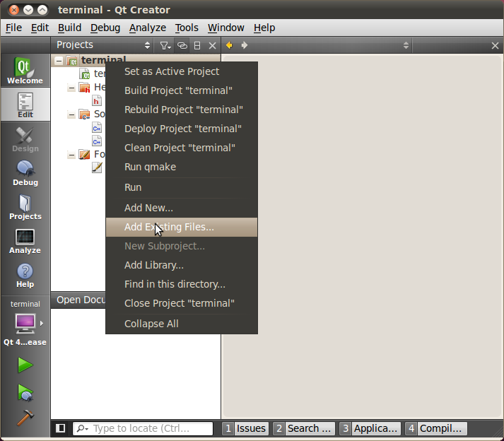Click the Type to locate field

pyautogui.click(x=143, y=428)
